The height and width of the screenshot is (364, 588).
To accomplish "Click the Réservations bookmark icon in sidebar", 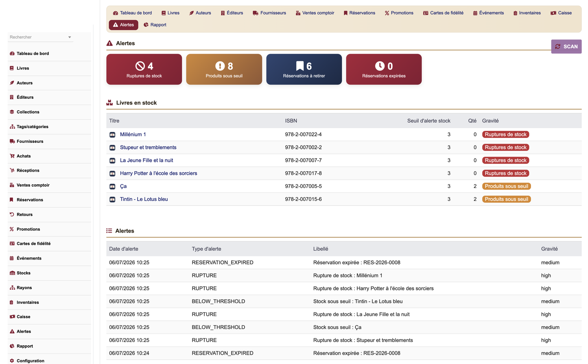I will (12, 200).
